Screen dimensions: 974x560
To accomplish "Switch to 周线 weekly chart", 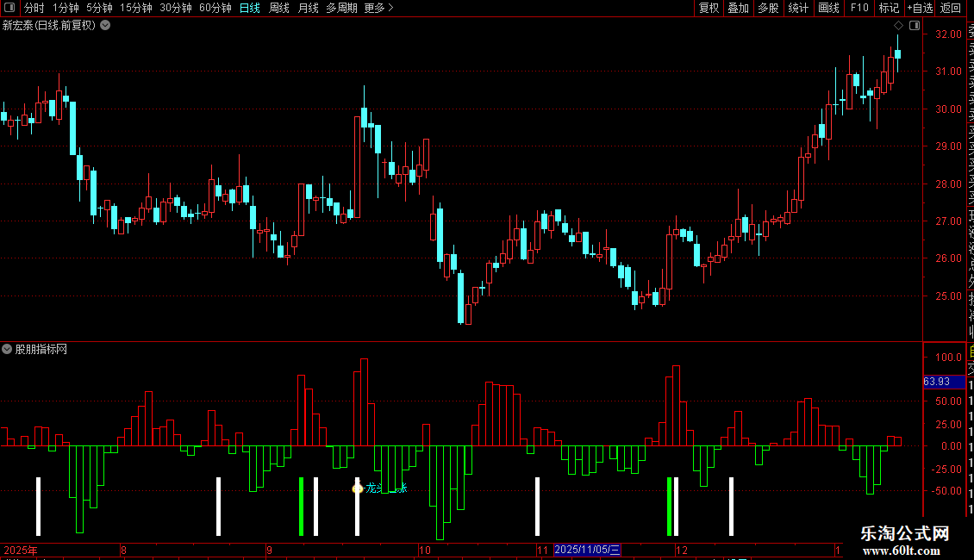I will coord(279,8).
